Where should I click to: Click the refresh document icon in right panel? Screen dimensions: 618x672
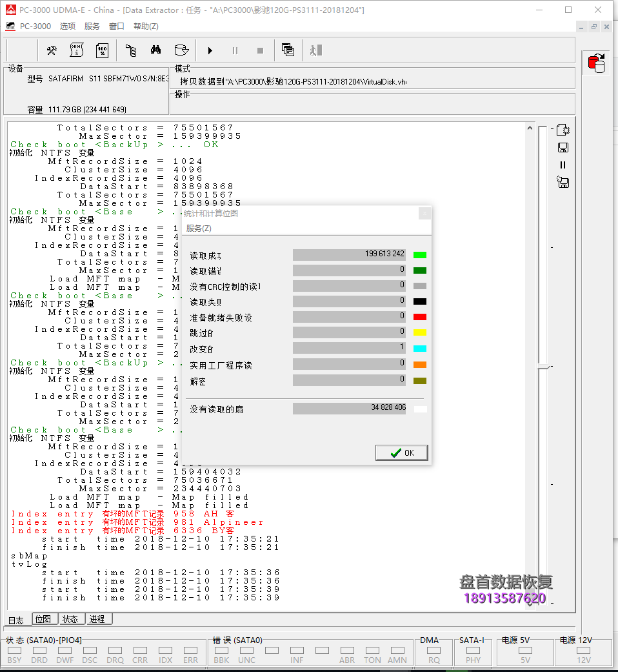click(563, 129)
